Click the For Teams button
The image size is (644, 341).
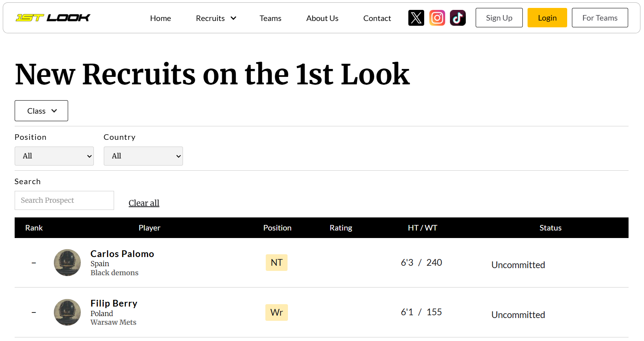tap(600, 17)
